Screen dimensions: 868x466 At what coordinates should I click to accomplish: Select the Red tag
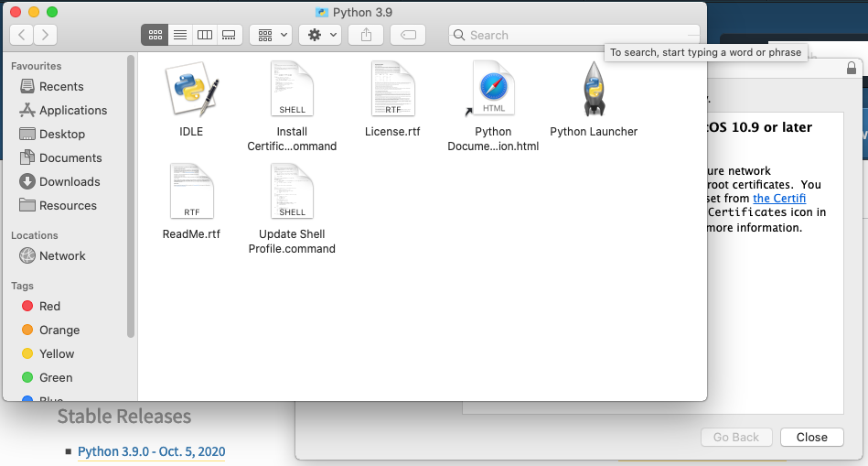point(41,306)
